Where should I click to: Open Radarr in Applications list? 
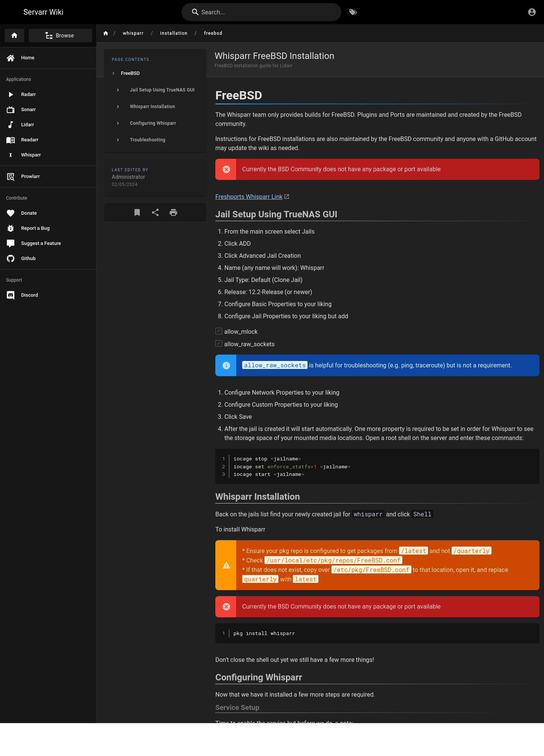(x=48, y=94)
